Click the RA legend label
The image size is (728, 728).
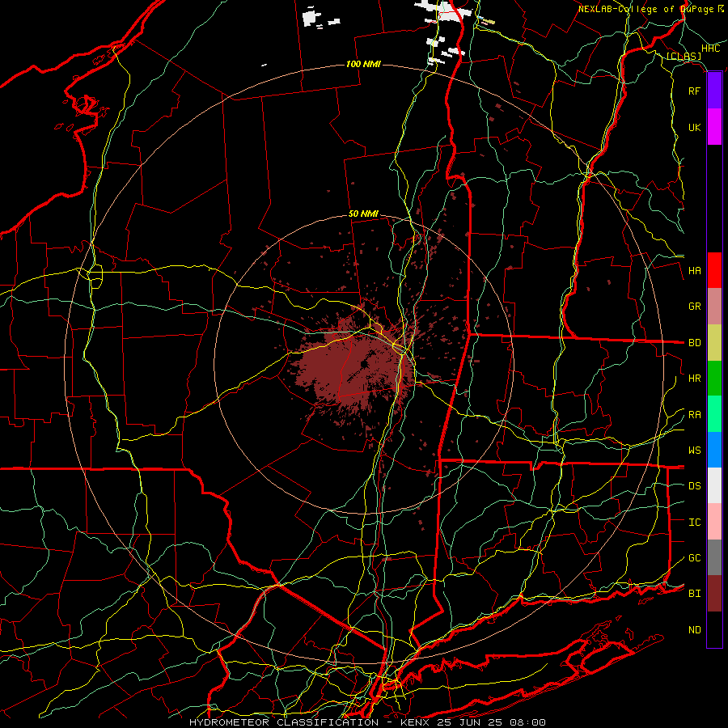695,415
